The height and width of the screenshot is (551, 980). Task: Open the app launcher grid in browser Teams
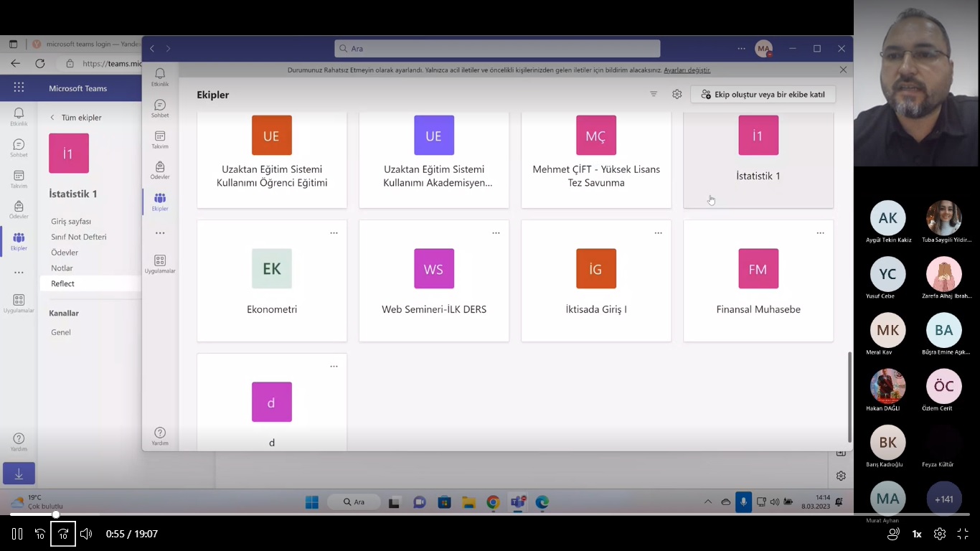click(x=19, y=88)
